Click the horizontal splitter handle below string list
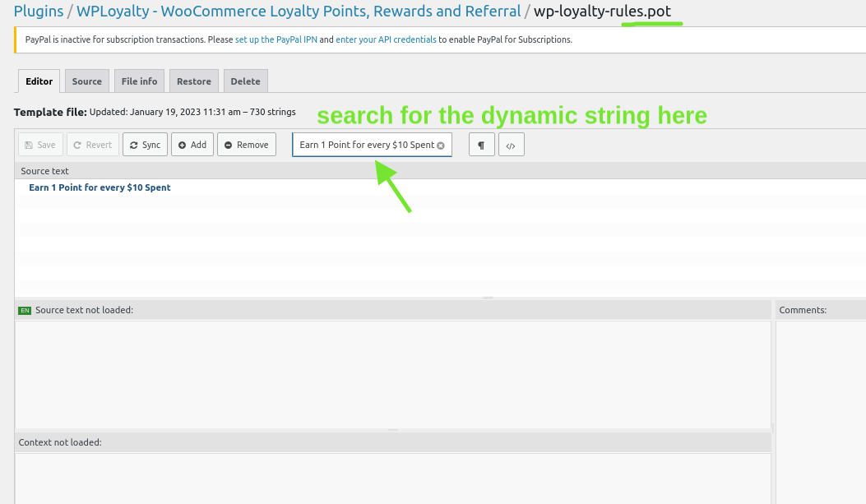The width and height of the screenshot is (866, 504). pyautogui.click(x=488, y=298)
